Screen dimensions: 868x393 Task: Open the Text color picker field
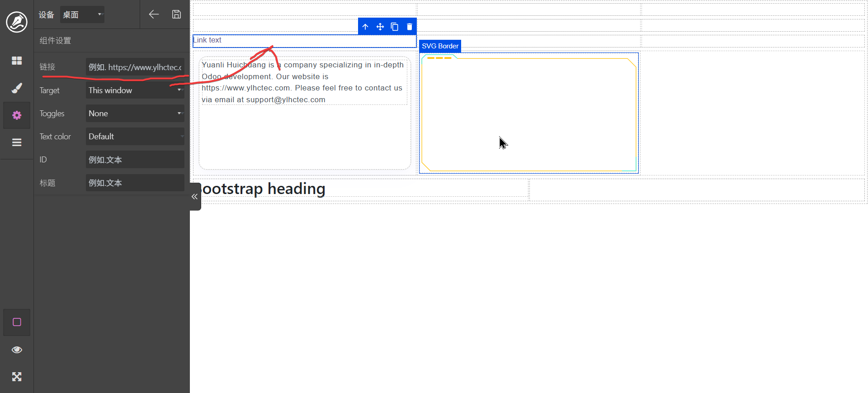[x=135, y=137]
